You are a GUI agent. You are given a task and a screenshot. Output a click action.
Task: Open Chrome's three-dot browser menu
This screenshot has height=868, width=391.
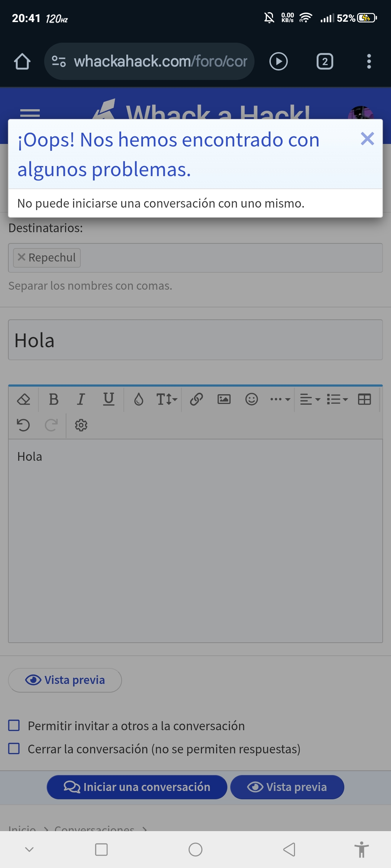pyautogui.click(x=369, y=61)
